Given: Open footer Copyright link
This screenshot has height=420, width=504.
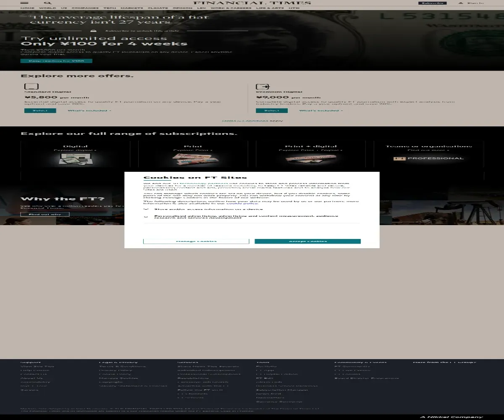Looking at the screenshot, I should pos(111,382).
